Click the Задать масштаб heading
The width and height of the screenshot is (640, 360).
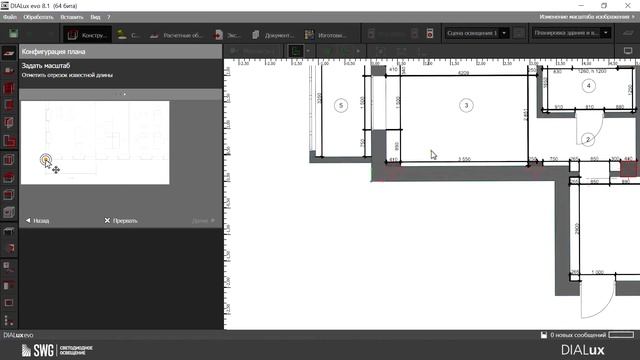click(46, 65)
